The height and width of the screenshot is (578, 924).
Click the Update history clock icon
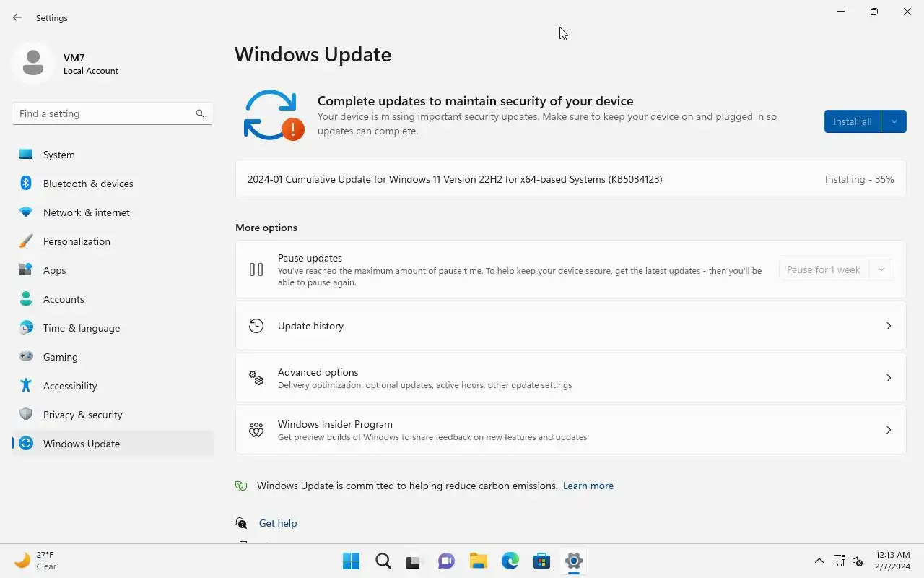point(256,326)
